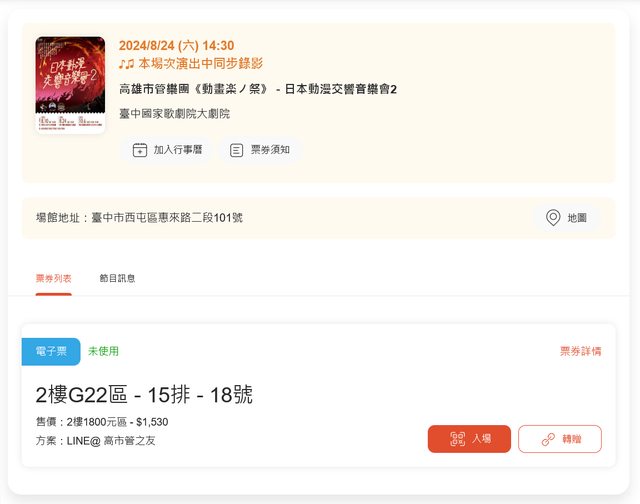Click the green 未使用 status label
The image size is (640, 504).
point(103,351)
